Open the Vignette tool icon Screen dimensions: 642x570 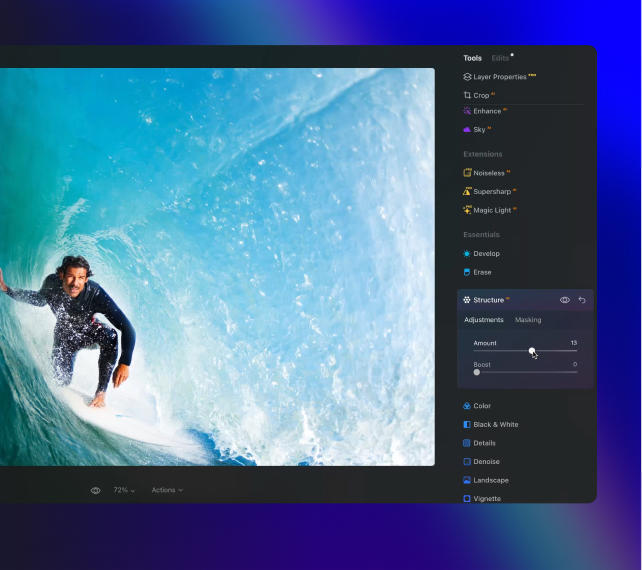pyautogui.click(x=467, y=498)
